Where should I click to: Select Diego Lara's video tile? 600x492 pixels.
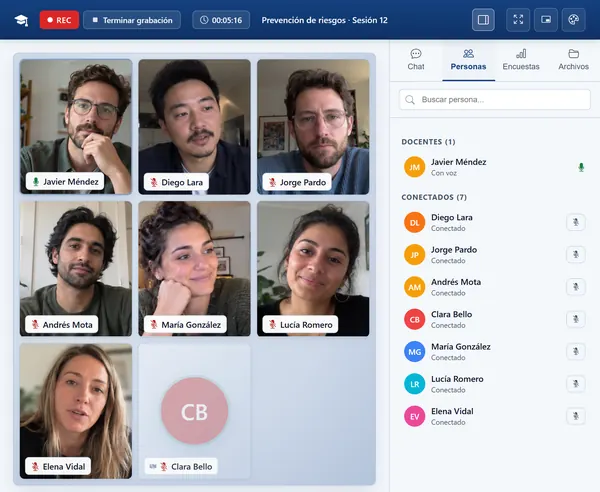pyautogui.click(x=194, y=127)
